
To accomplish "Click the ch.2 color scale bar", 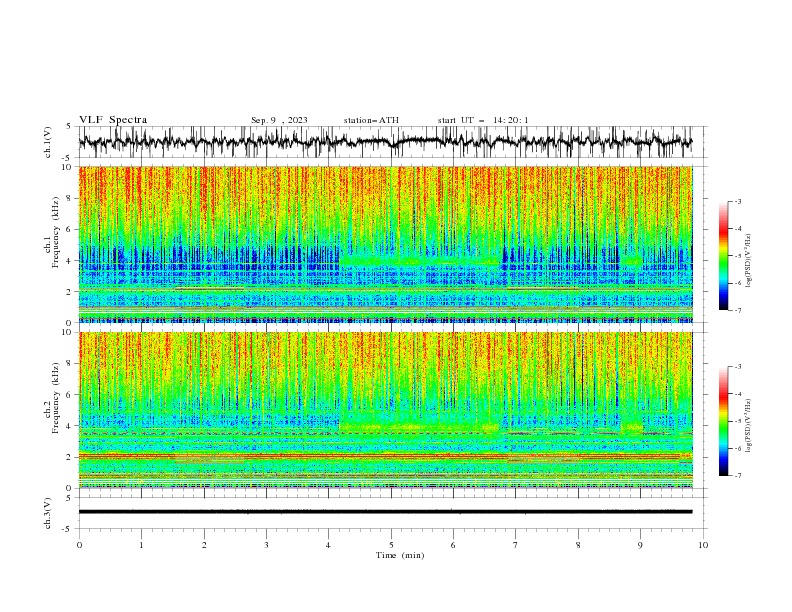I will point(723,421).
